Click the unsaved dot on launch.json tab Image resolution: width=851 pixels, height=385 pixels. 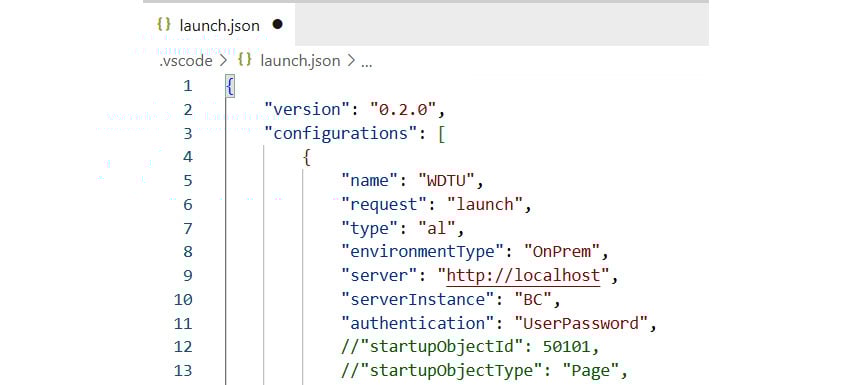tap(278, 24)
